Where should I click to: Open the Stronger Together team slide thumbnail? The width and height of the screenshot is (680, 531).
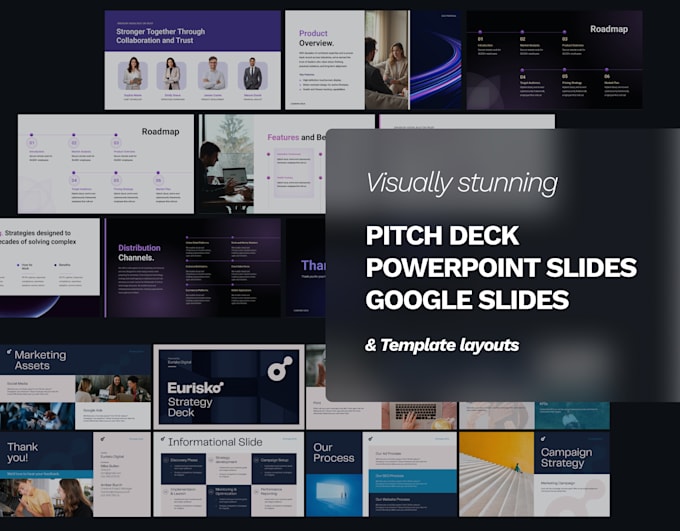point(193,60)
